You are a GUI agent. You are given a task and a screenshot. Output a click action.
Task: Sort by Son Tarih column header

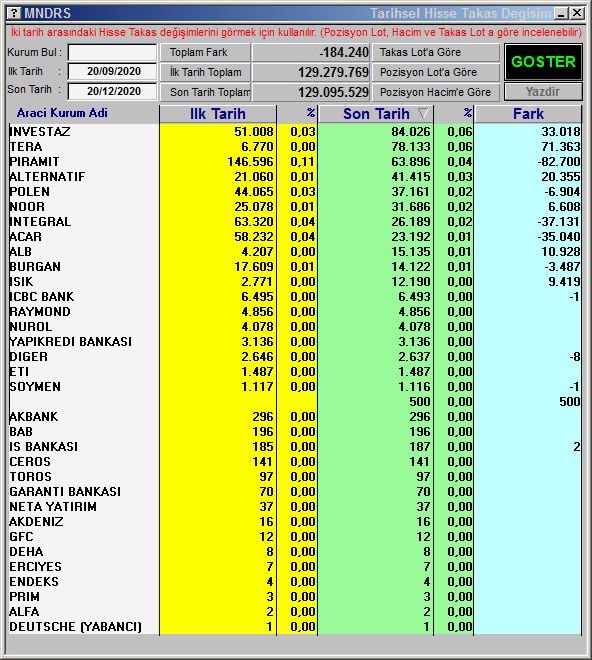376,114
